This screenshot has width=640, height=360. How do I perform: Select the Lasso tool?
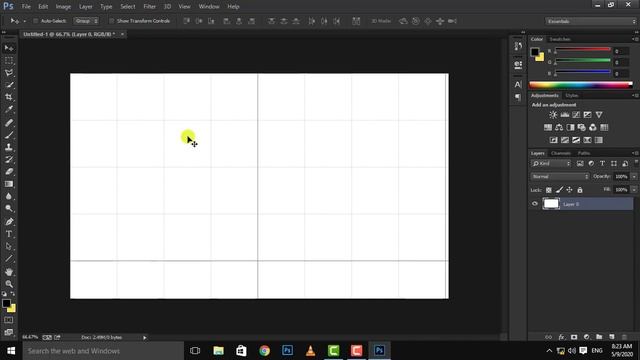click(9, 73)
